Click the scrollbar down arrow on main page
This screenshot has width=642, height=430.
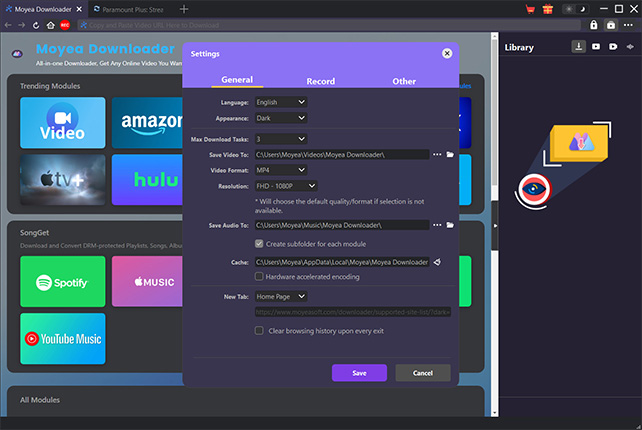coord(495,413)
